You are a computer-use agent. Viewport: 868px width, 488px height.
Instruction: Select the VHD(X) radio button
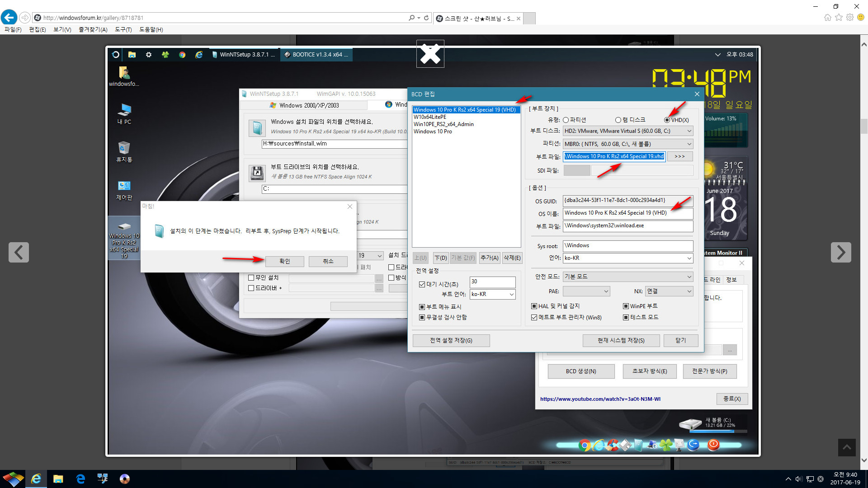667,120
